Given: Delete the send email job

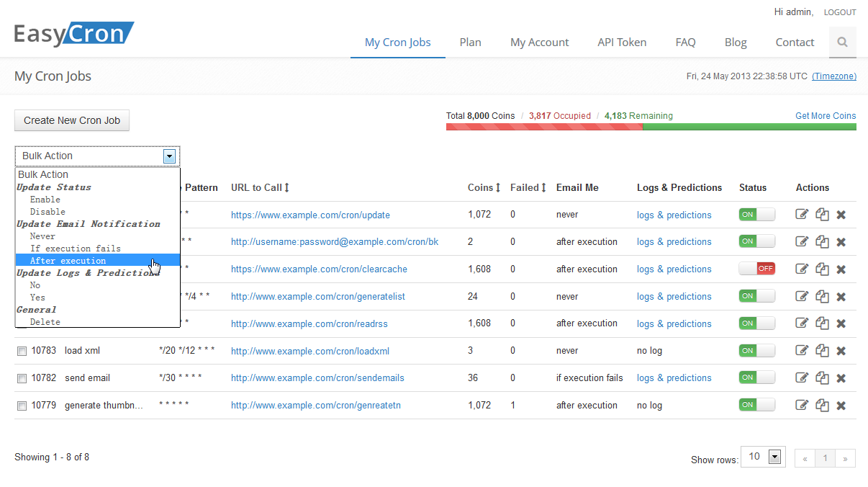Looking at the screenshot, I should [x=841, y=378].
